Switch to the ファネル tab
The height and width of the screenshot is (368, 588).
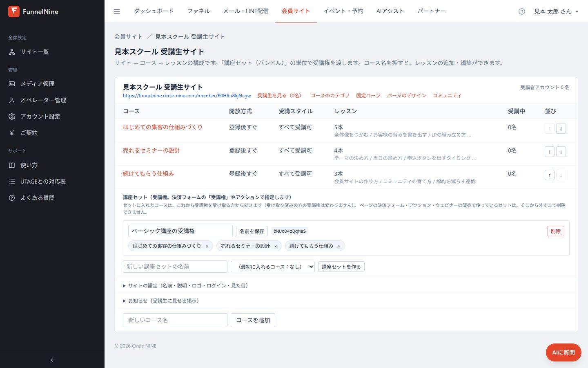click(198, 11)
